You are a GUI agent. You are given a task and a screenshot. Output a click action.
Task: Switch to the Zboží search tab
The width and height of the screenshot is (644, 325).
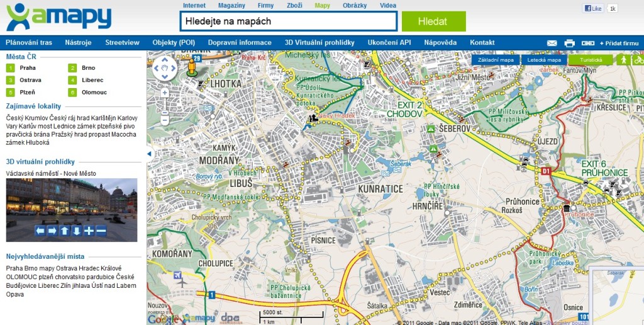tap(294, 5)
